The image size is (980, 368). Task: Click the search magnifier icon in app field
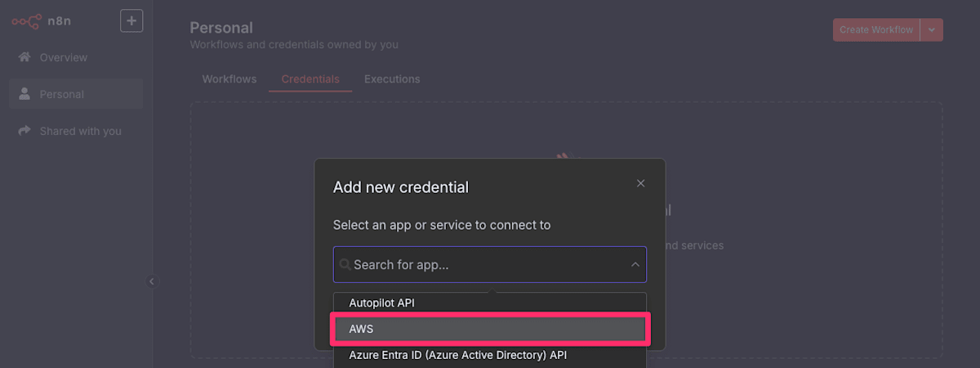pos(345,265)
